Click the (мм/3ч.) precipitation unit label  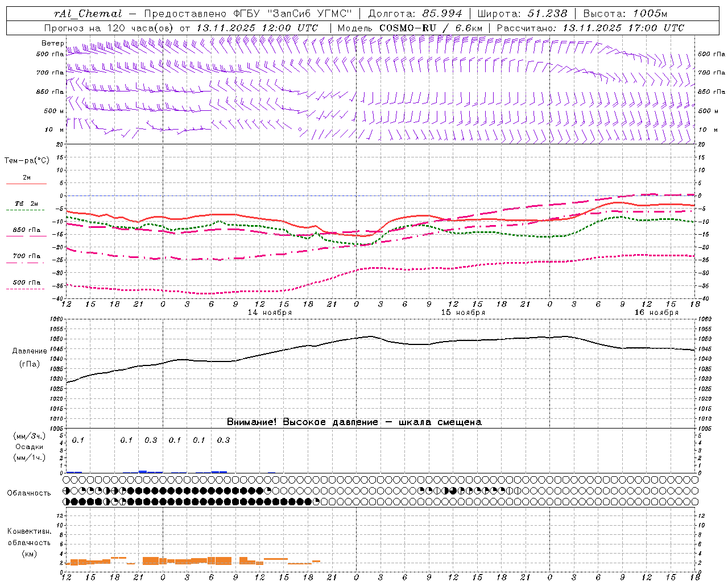[x=30, y=436]
